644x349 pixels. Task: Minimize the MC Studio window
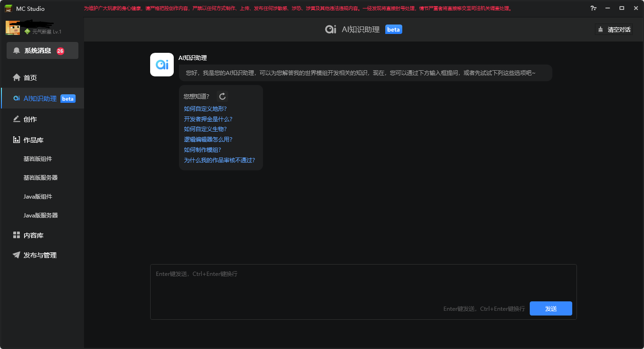pos(608,8)
